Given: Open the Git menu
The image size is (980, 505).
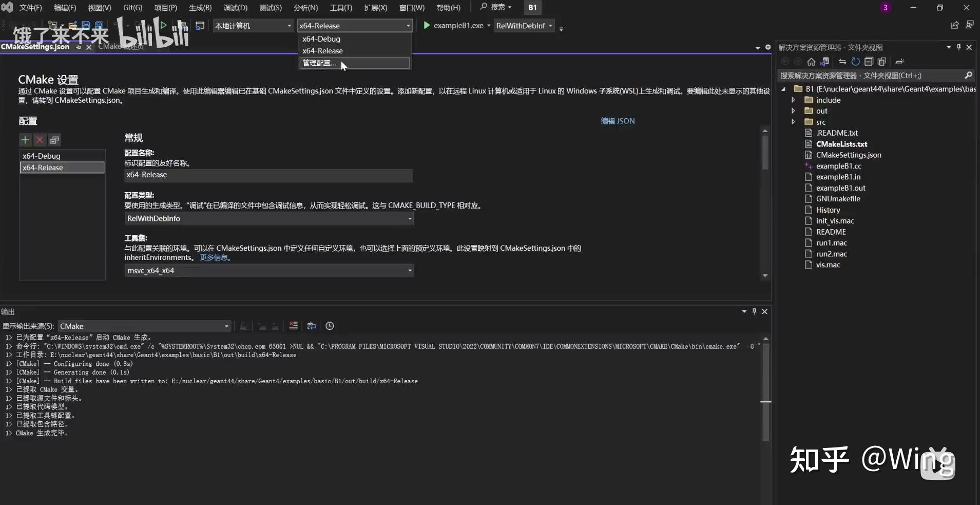Looking at the screenshot, I should 132,7.
